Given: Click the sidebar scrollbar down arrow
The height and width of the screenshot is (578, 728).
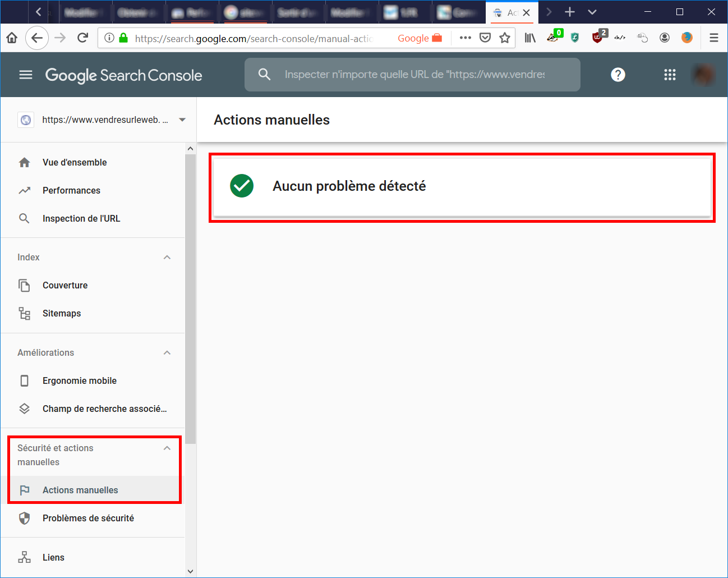Looking at the screenshot, I should 190,571.
